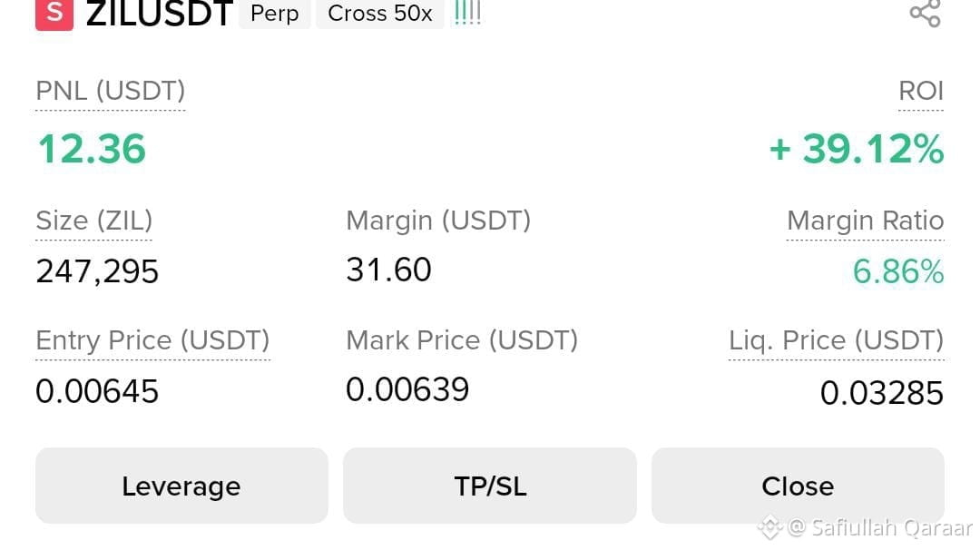Tap the Mark Price (USDT) label

pos(462,340)
